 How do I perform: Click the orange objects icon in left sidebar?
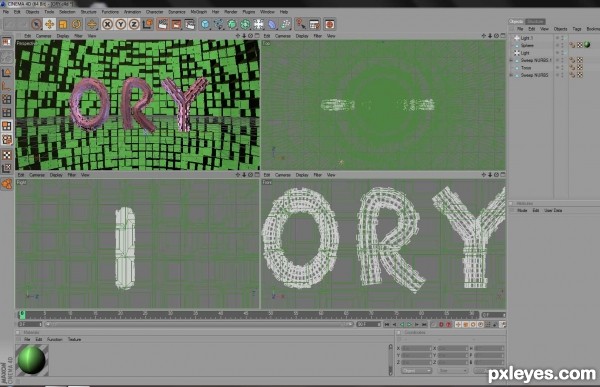coord(7,184)
